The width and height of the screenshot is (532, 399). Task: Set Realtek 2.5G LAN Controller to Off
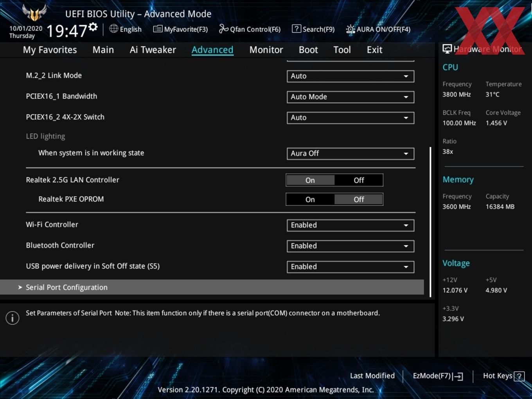point(359,180)
